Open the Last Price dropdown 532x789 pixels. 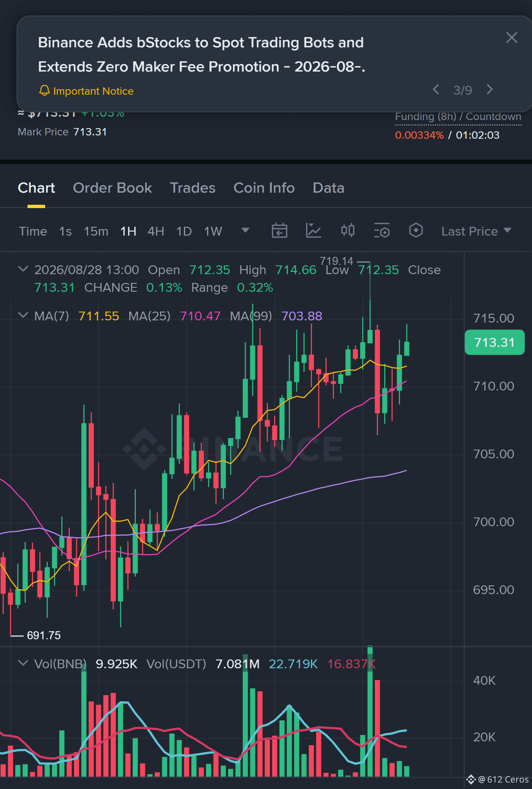[476, 231]
